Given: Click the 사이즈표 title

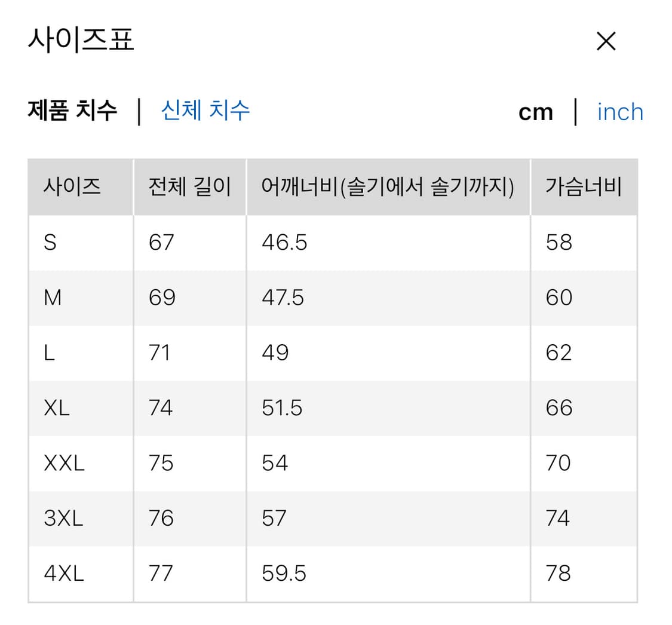Looking at the screenshot, I should click(x=82, y=39).
